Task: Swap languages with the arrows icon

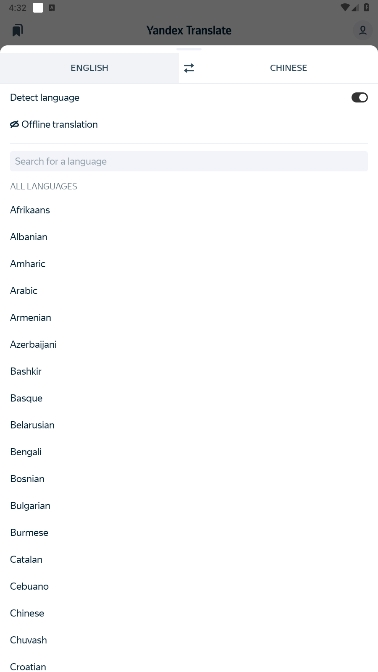Action: coord(189,68)
